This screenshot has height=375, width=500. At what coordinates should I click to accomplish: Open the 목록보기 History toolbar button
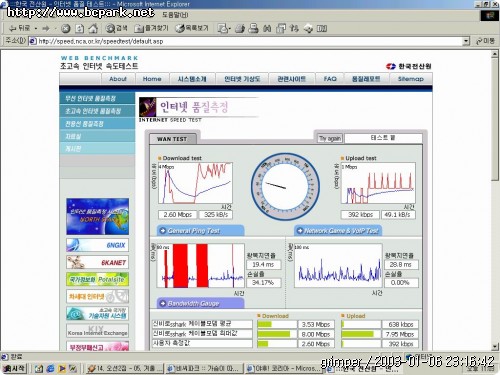192,28
